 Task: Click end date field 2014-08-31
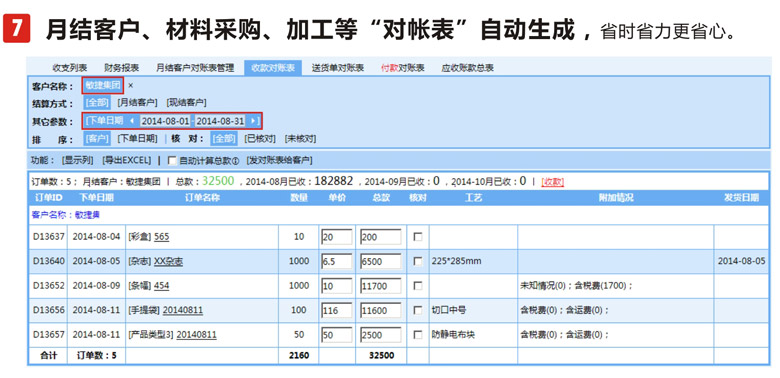pyautogui.click(x=220, y=121)
